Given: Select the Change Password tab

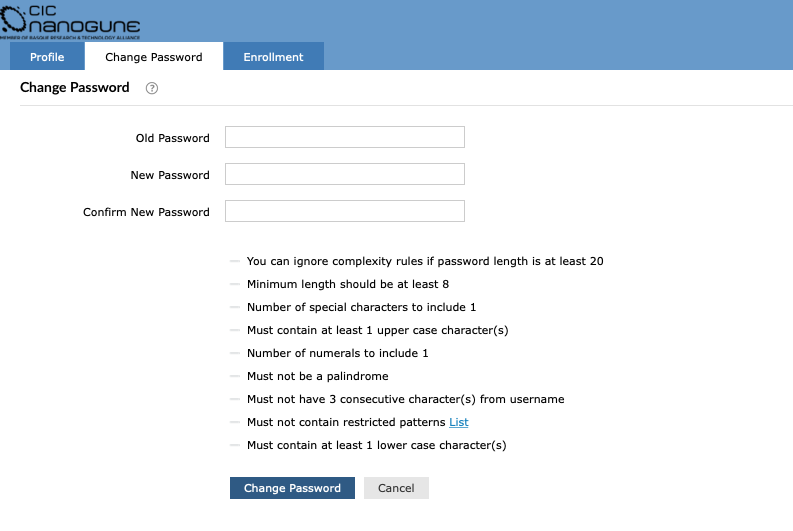Looking at the screenshot, I should pyautogui.click(x=154, y=57).
